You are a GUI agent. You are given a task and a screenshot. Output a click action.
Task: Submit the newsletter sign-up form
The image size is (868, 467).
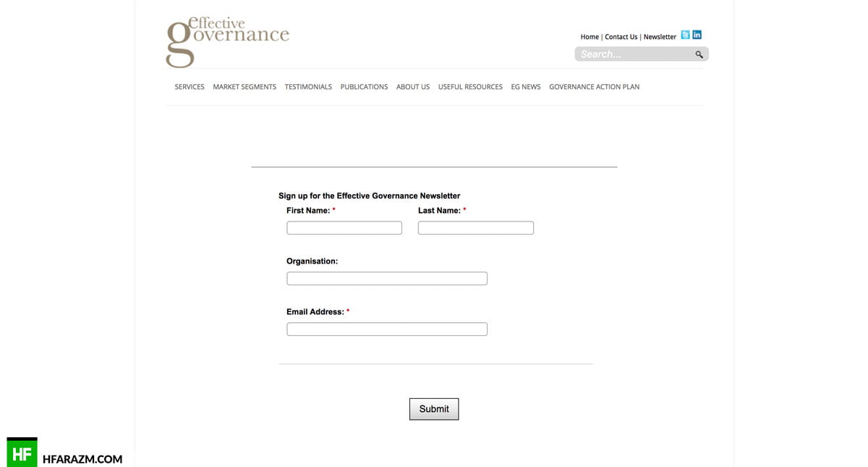click(x=434, y=409)
